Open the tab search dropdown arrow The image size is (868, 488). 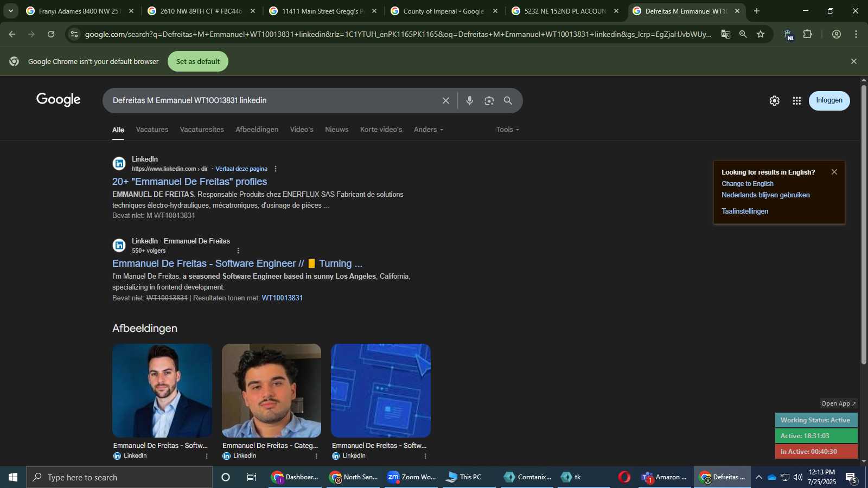pyautogui.click(x=10, y=11)
